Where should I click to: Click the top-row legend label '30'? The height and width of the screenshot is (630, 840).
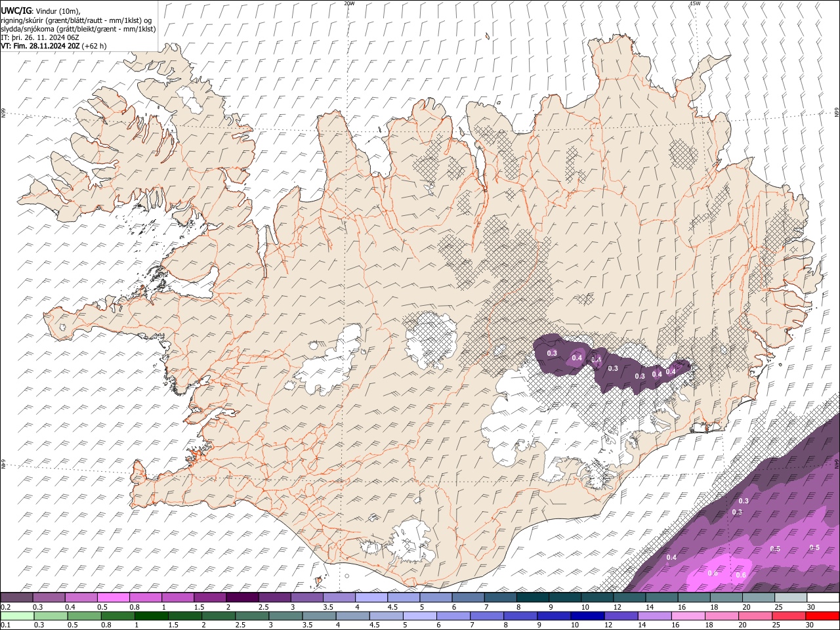click(811, 607)
